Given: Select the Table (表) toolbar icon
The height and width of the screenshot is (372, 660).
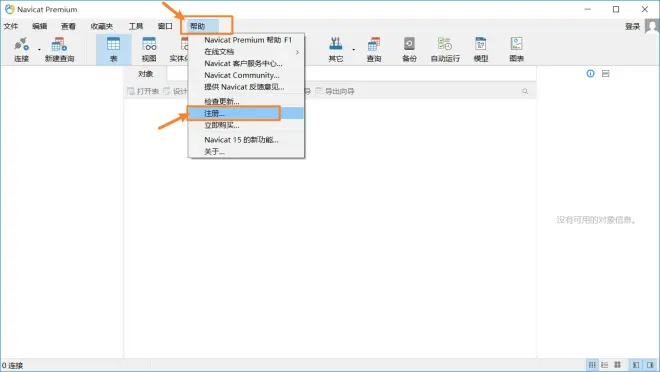Looking at the screenshot, I should click(114, 50).
